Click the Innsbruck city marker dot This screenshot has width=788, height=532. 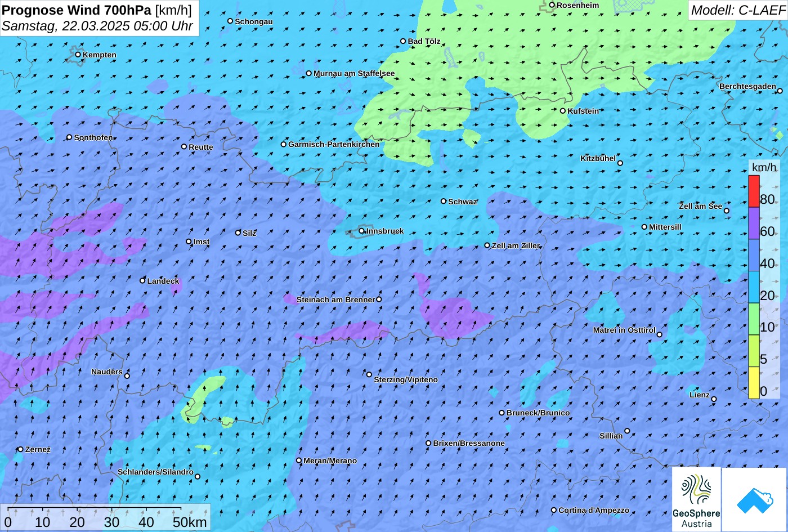[x=362, y=231]
